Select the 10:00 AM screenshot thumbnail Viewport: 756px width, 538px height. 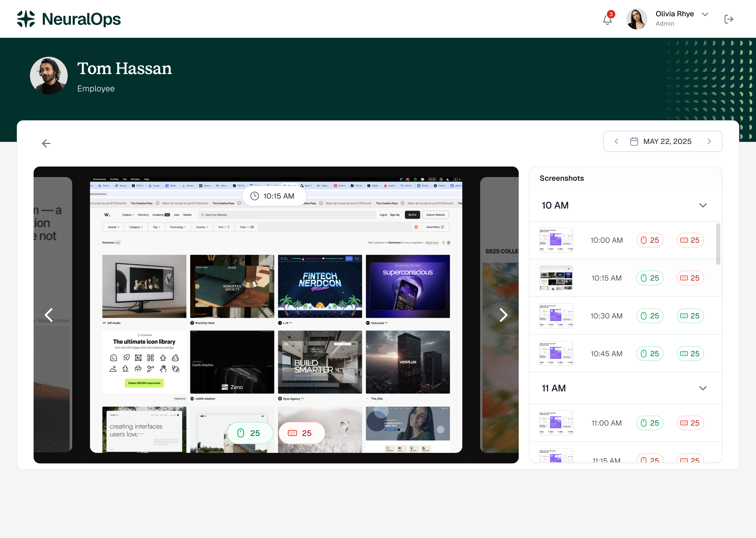coord(556,240)
